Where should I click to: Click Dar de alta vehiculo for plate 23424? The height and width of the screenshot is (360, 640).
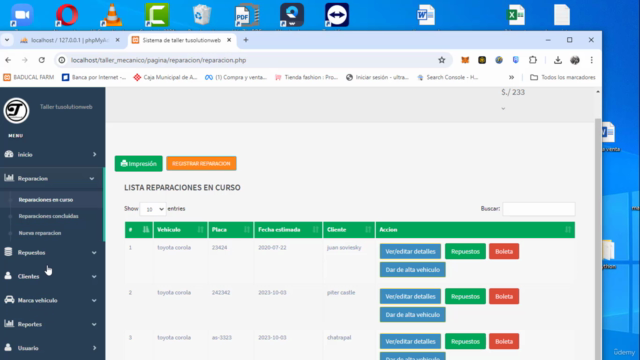tap(413, 270)
